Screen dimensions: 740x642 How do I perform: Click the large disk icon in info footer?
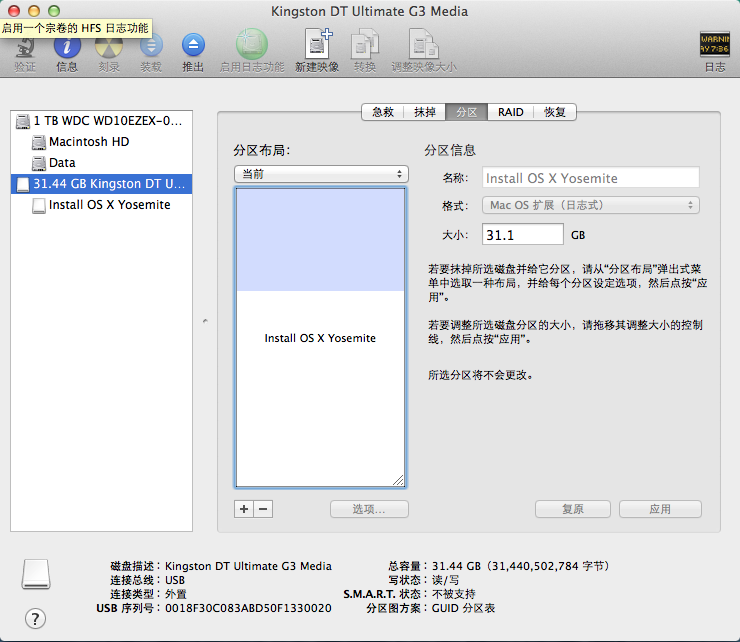(36, 574)
